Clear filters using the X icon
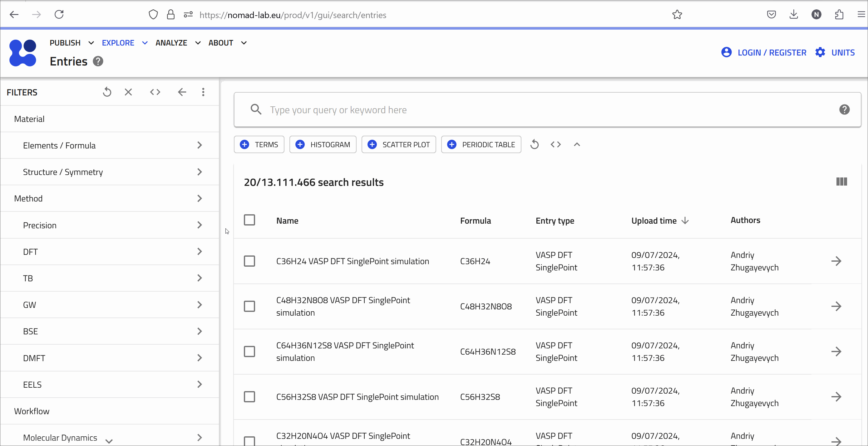Viewport: 868px width, 446px height. click(x=128, y=92)
